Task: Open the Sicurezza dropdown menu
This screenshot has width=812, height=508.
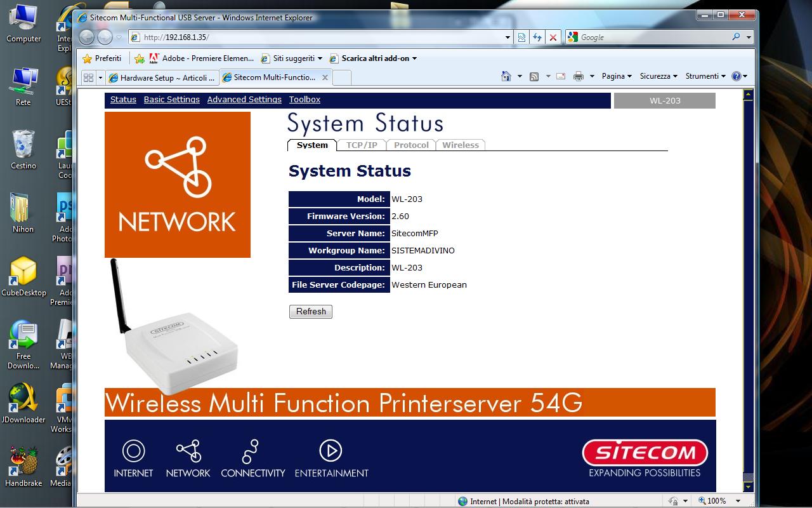Action: point(658,76)
